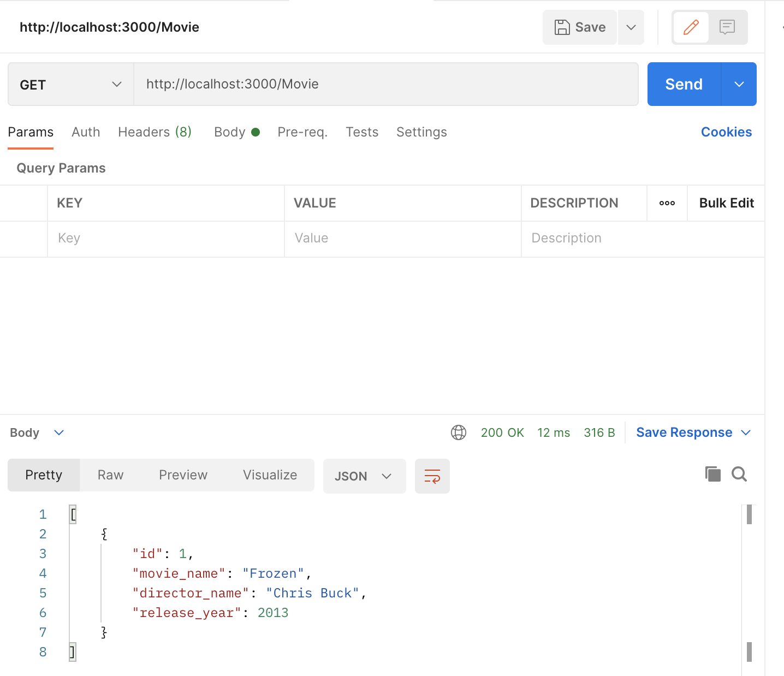This screenshot has height=676, width=784.
Task: Open the request Body tab
Action: click(x=237, y=132)
